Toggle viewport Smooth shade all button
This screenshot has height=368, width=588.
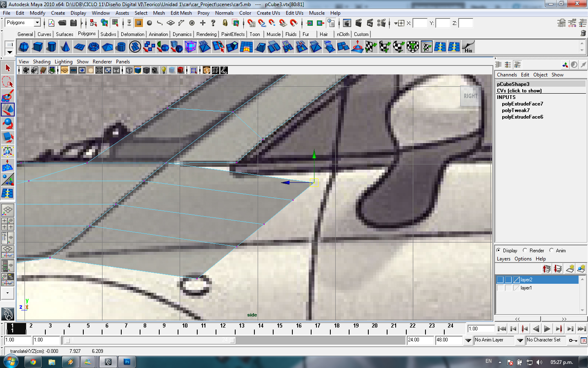[138, 70]
